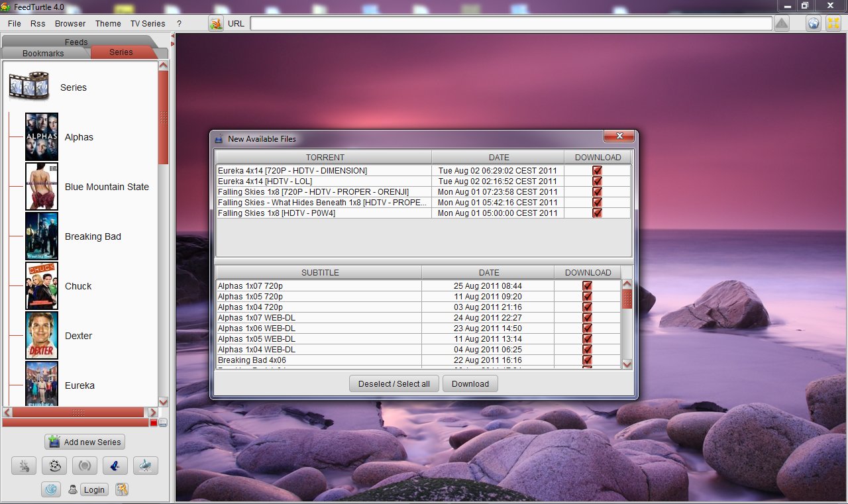This screenshot has width=848, height=504.
Task: Uncheck download for Alphas 1x07 WEB-DL subtitle
Action: pyautogui.click(x=587, y=318)
